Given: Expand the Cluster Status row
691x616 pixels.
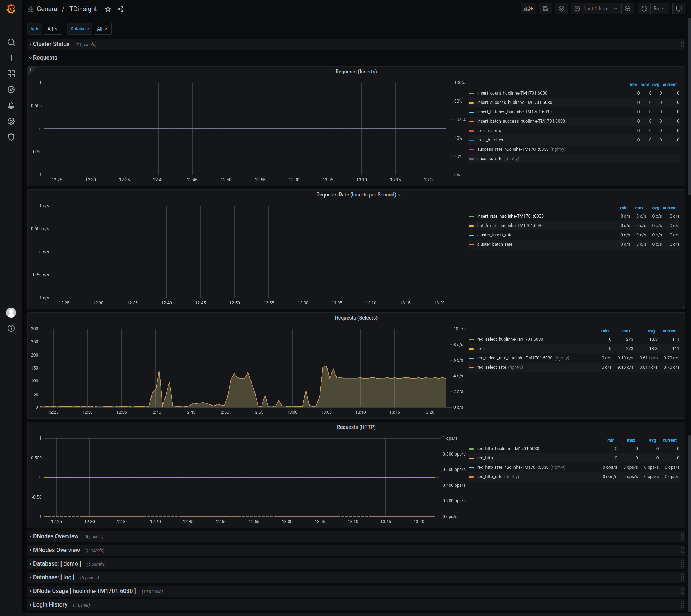Looking at the screenshot, I should tap(51, 44).
